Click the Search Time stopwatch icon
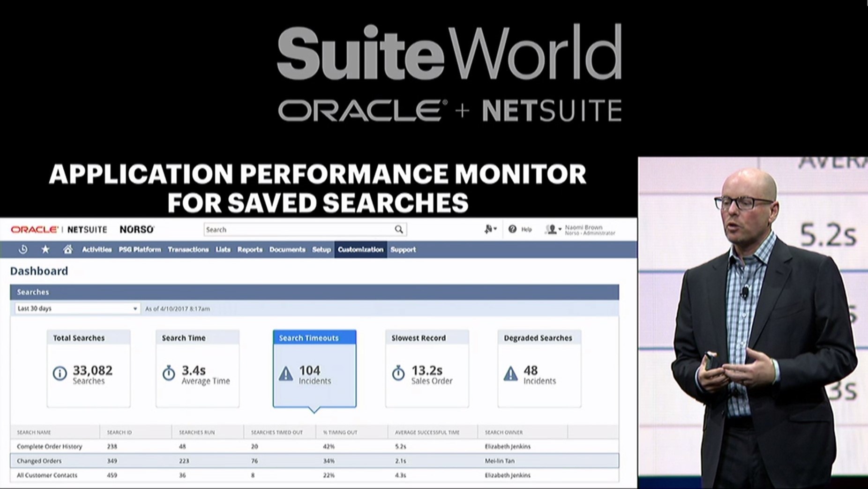The height and width of the screenshot is (489, 868). [169, 373]
